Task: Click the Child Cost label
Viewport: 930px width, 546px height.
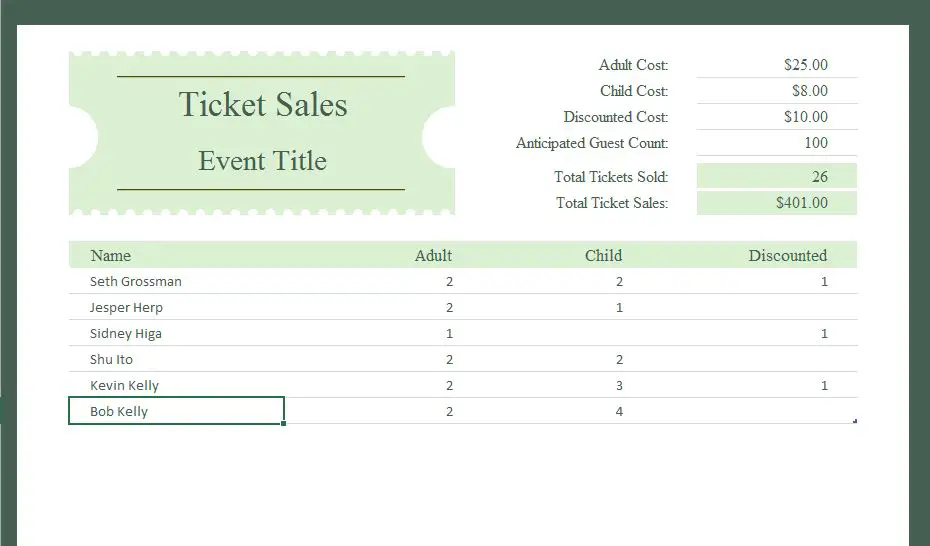Action: 633,91
